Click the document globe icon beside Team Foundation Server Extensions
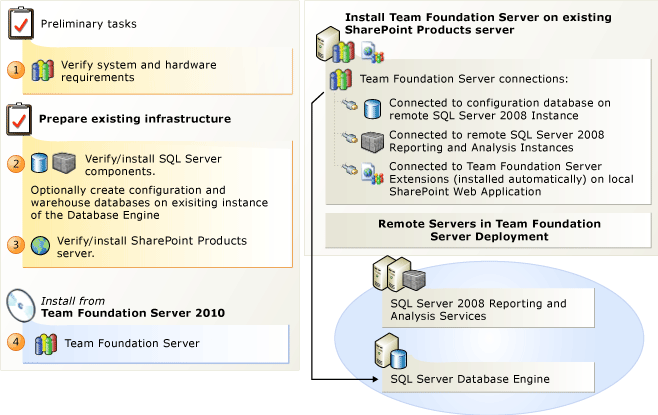 click(x=373, y=174)
